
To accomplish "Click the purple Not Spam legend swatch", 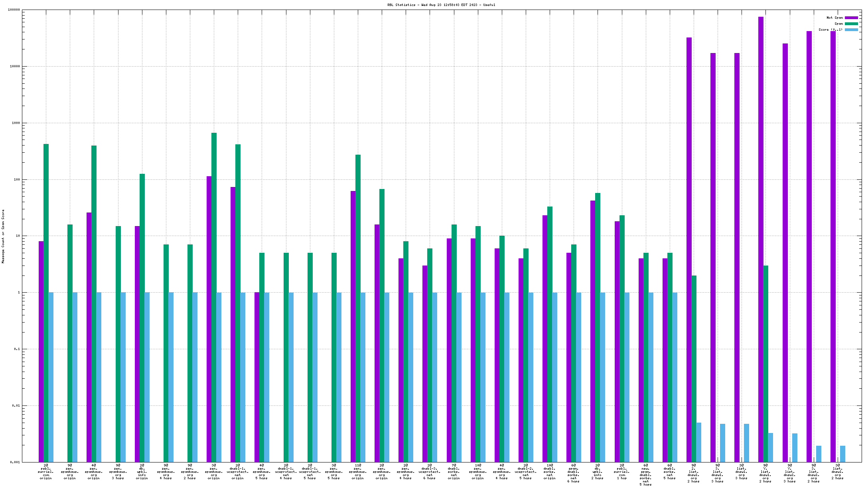I will pos(851,18).
